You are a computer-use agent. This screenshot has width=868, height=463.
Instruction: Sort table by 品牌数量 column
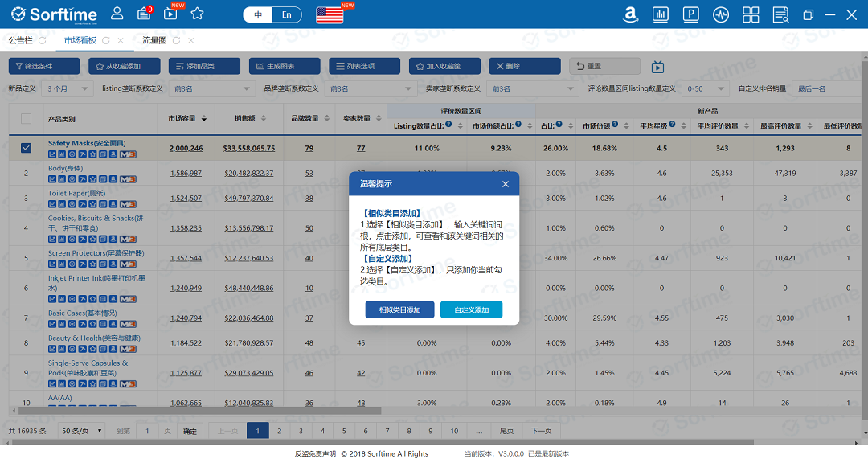(x=326, y=118)
